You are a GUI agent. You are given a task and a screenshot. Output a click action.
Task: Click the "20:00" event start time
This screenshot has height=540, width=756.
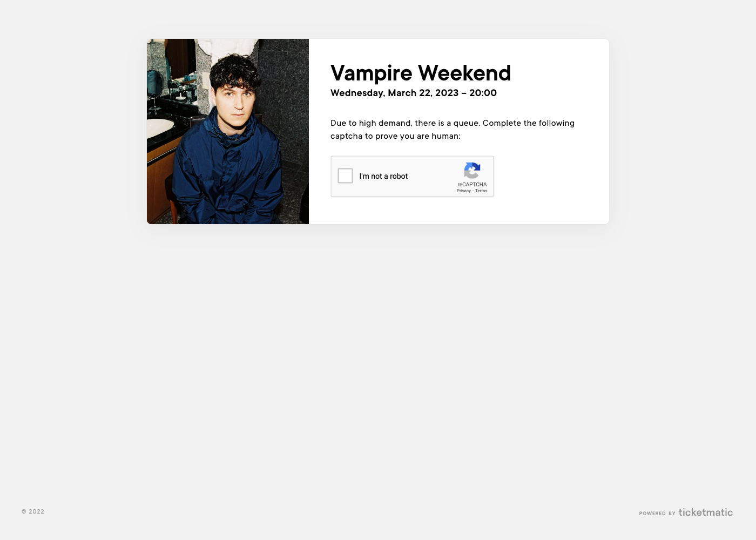pos(483,93)
